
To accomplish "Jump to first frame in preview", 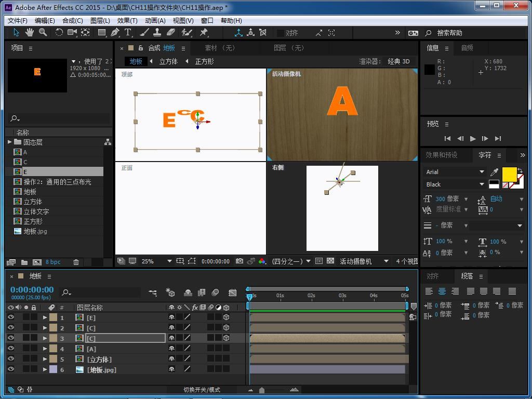I will click(x=447, y=138).
